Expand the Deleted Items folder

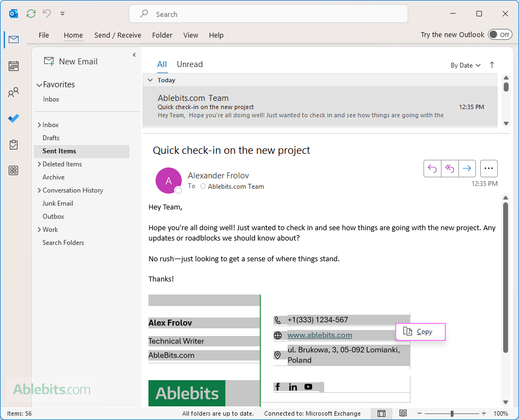(x=39, y=164)
